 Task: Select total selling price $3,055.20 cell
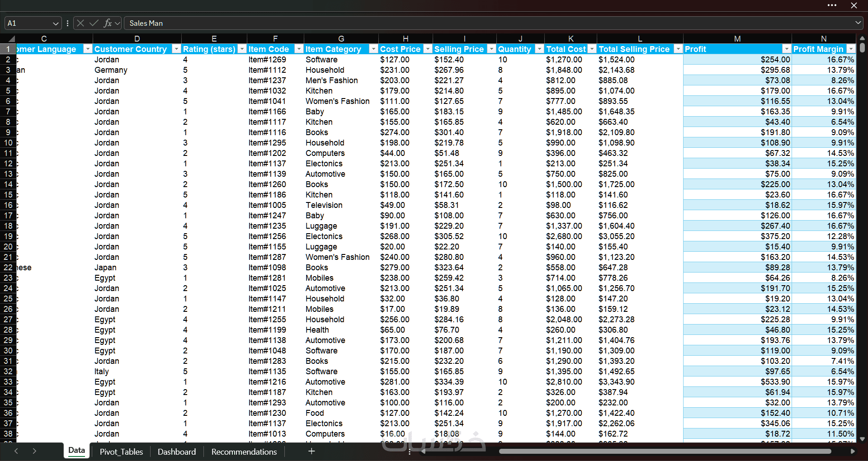(x=640, y=236)
